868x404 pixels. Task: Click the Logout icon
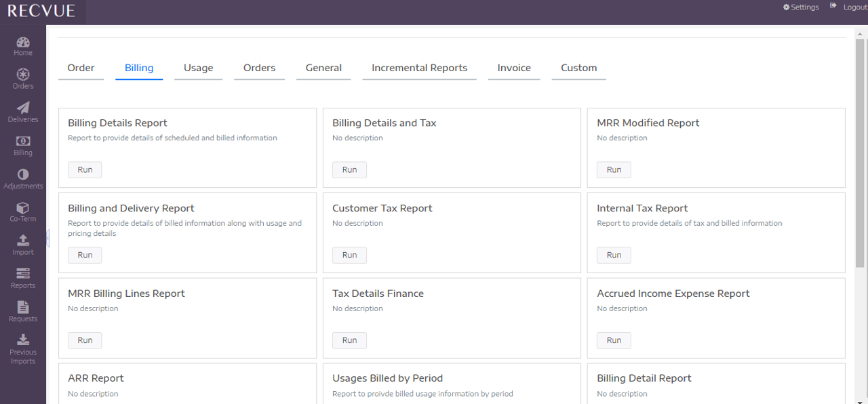tap(833, 6)
